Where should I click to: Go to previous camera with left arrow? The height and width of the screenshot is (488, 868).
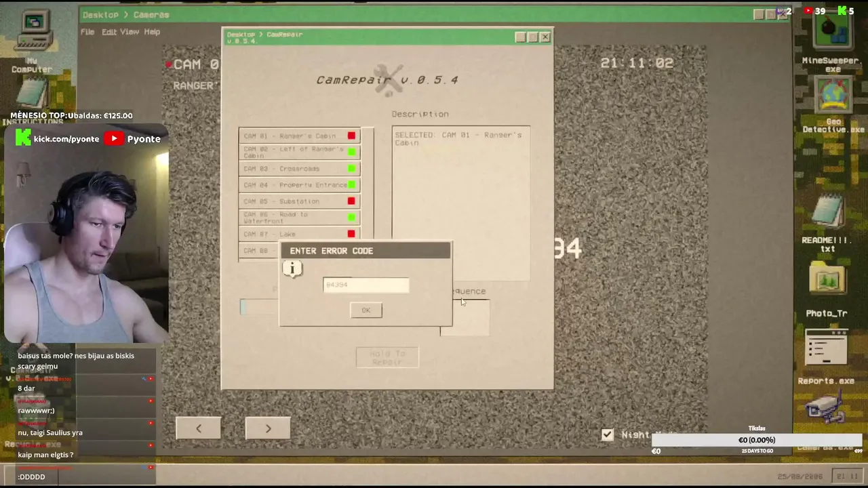(199, 428)
